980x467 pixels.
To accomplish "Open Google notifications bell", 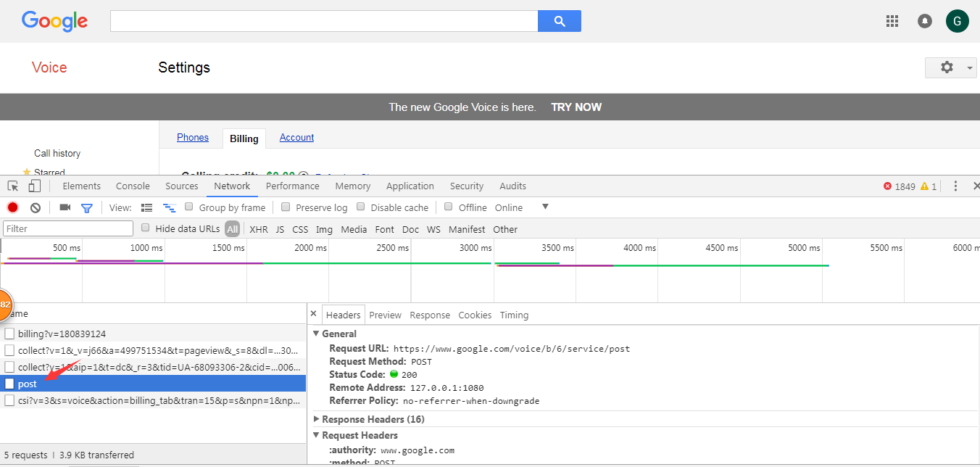I will tap(925, 21).
